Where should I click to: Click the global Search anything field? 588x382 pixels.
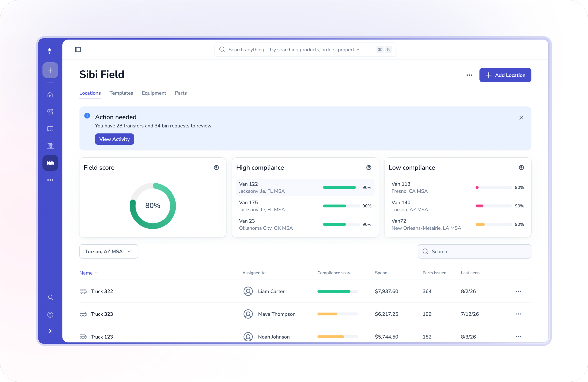(x=305, y=49)
